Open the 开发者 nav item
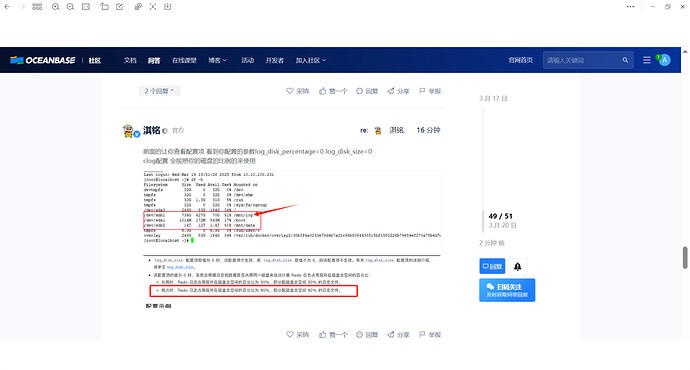This screenshot has width=690, height=370. (x=275, y=60)
